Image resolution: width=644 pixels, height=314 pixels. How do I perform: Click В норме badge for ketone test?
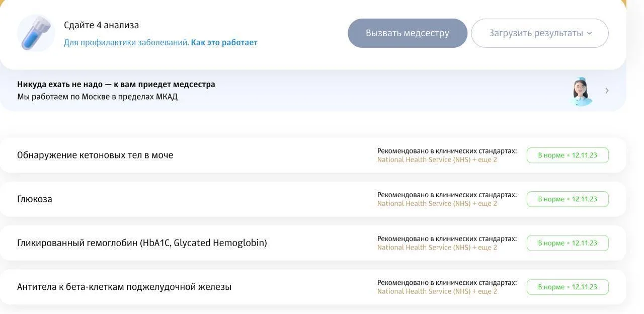tap(568, 155)
